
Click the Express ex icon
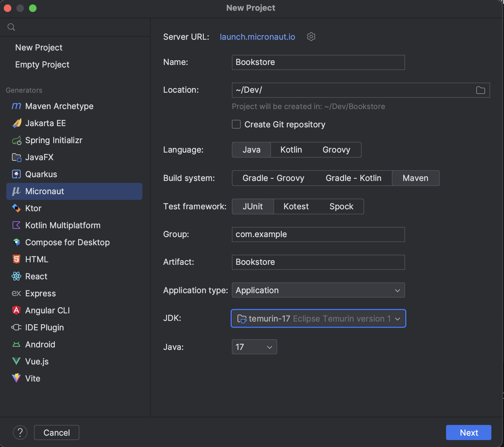click(16, 293)
